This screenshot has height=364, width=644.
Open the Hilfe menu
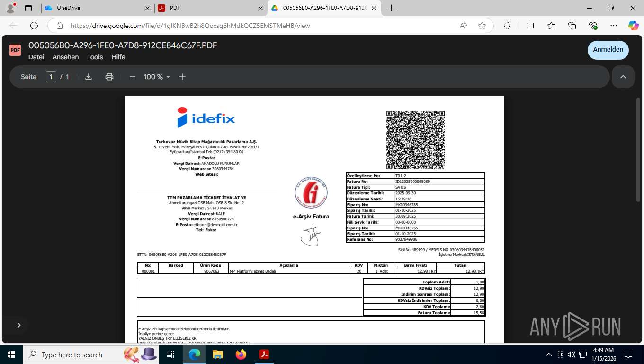(x=118, y=57)
